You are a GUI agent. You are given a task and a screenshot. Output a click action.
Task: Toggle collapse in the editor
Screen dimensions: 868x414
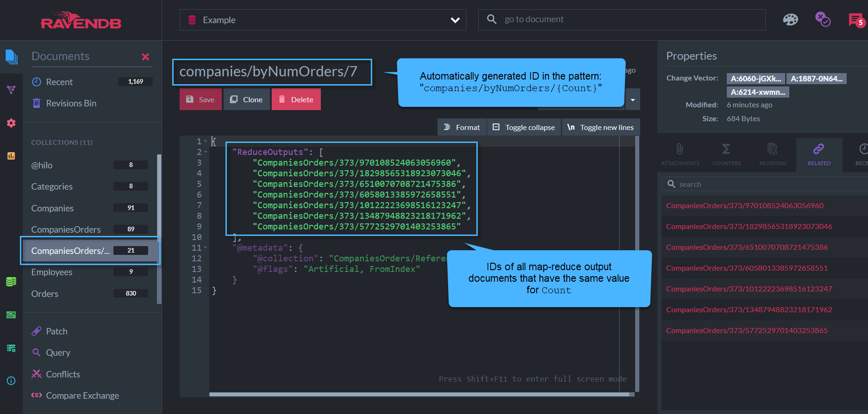tap(524, 127)
